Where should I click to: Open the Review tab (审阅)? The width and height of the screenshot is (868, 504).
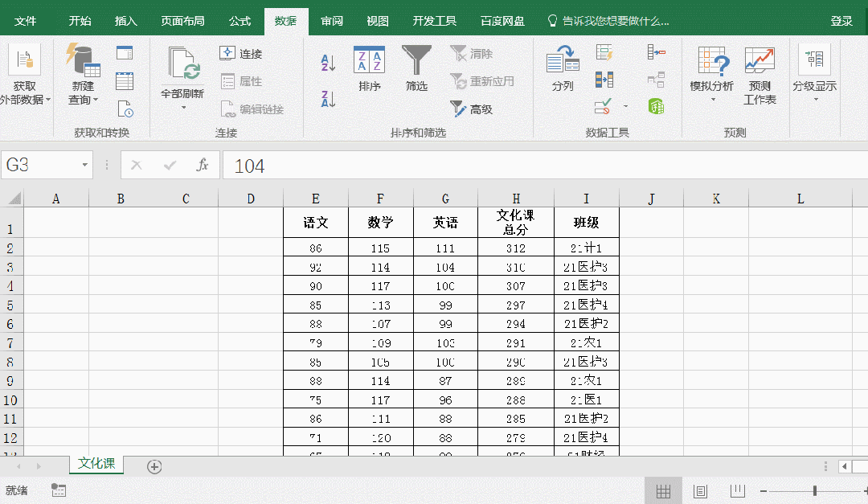[x=332, y=21]
